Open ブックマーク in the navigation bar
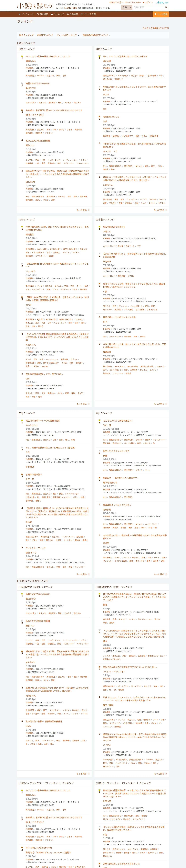Image resolution: width=186 pixels, height=868 pixels. tap(26, 14)
